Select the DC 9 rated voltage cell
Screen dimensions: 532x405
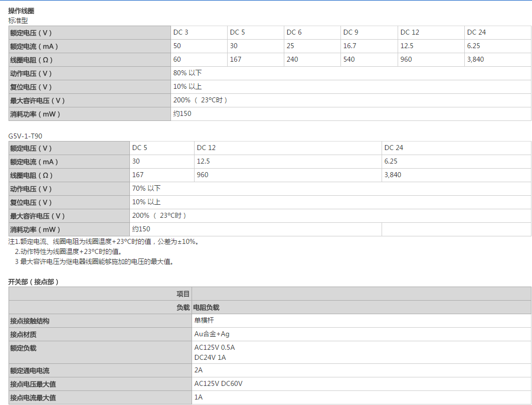click(x=350, y=33)
